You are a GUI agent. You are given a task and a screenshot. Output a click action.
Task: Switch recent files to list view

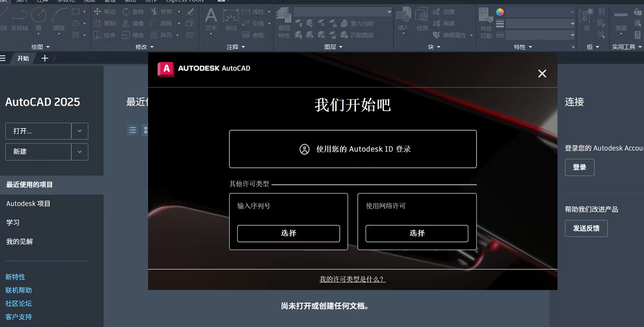click(x=132, y=130)
